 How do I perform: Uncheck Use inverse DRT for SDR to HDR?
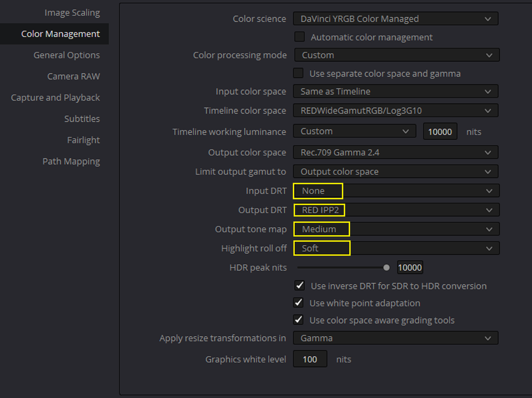coord(300,286)
